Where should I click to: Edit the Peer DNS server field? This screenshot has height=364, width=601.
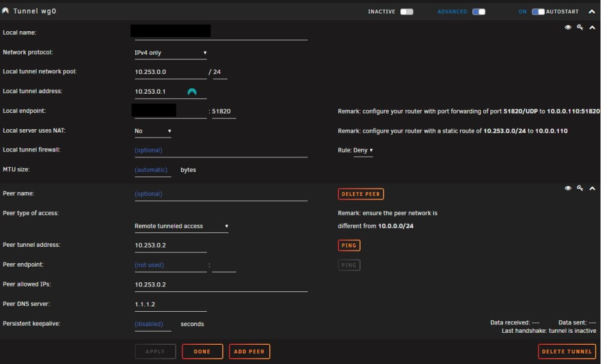171,304
